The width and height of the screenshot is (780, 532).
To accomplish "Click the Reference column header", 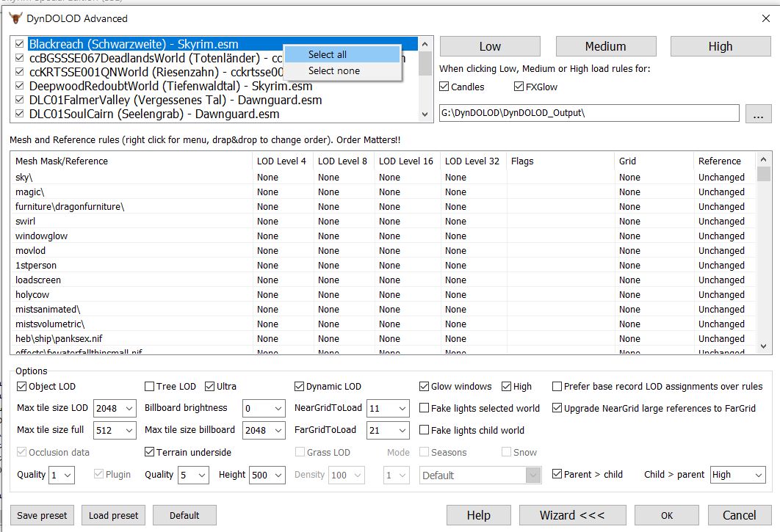I will click(x=725, y=161).
